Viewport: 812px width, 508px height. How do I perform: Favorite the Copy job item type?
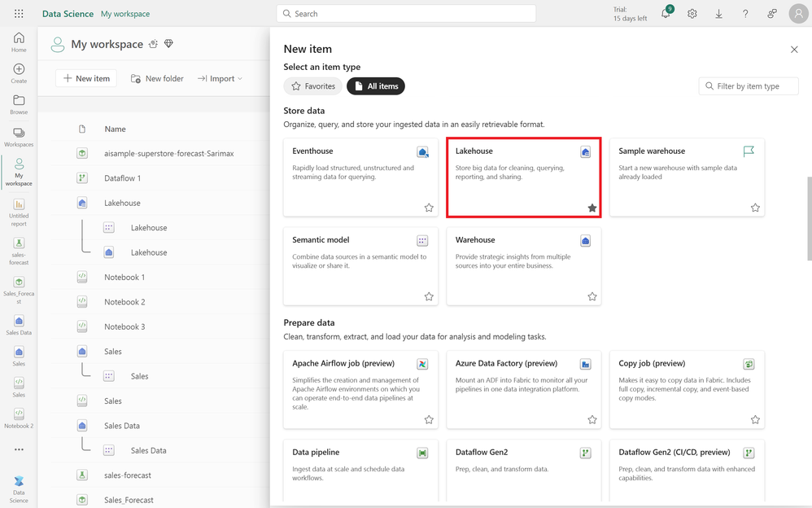coord(756,420)
